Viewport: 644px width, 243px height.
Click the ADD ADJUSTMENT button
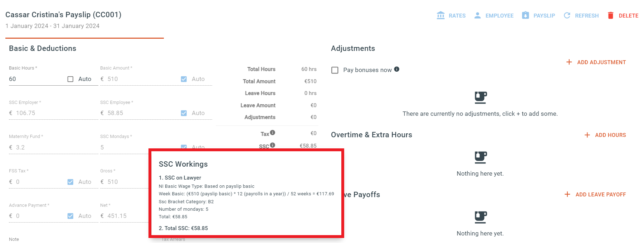[596, 62]
